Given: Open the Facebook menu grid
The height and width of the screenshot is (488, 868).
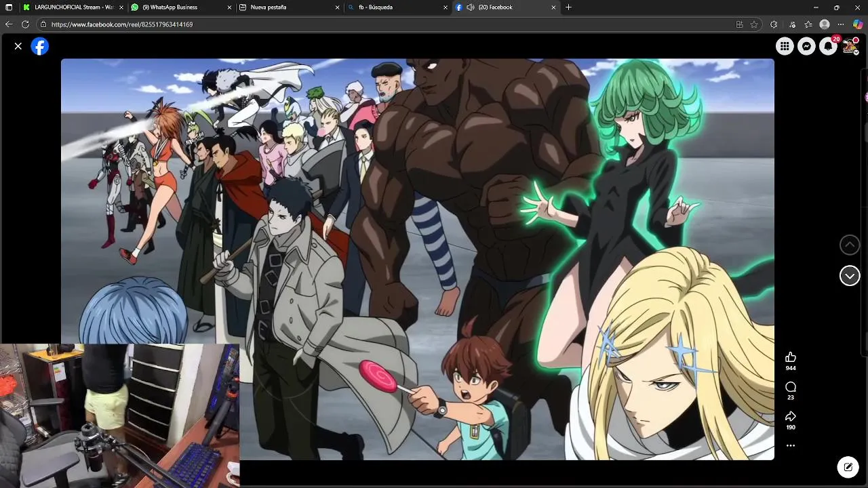Looking at the screenshot, I should click(785, 46).
